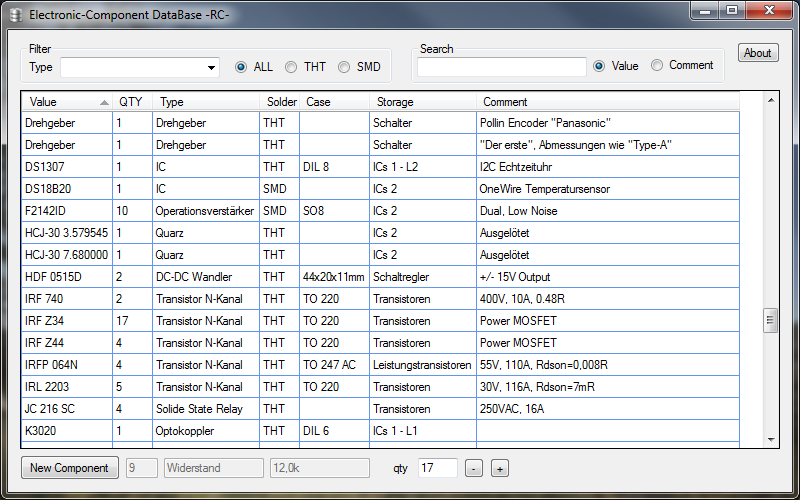Click the SO8 case cell
The height and width of the screenshot is (500, 800).
coord(334,211)
